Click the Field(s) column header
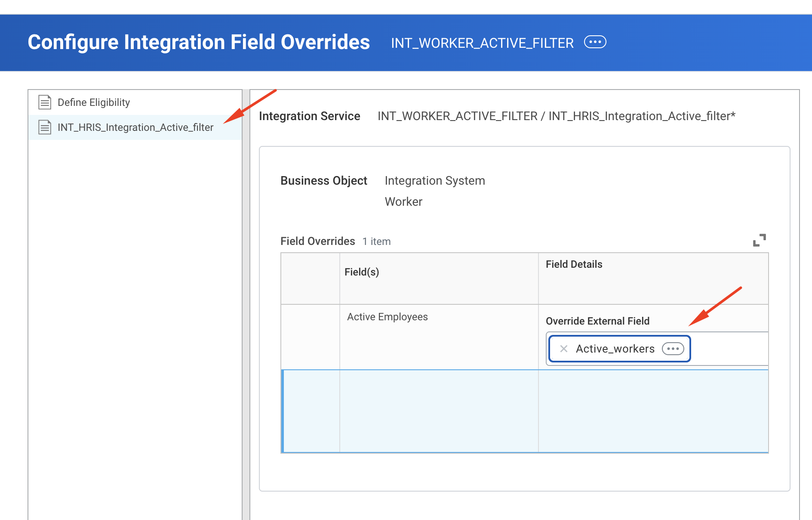 [362, 272]
